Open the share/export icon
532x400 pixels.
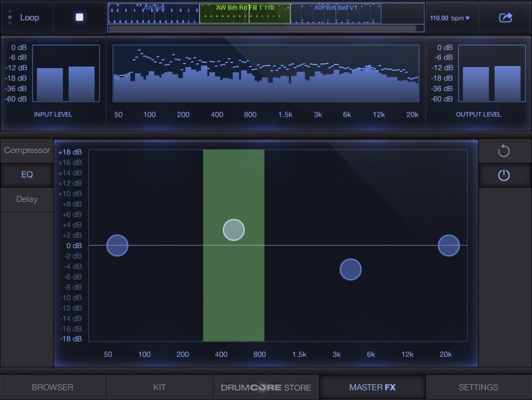(505, 18)
